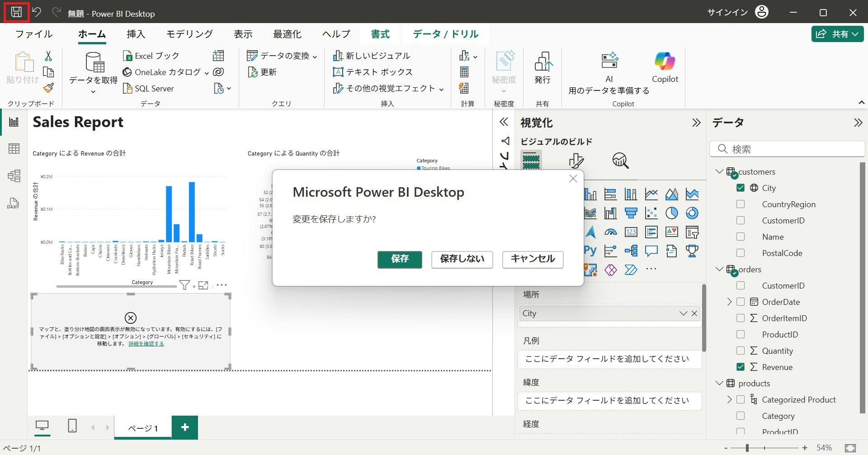
Task: Collapse the 視覚化 pane with the double chevron
Action: pyautogui.click(x=696, y=122)
